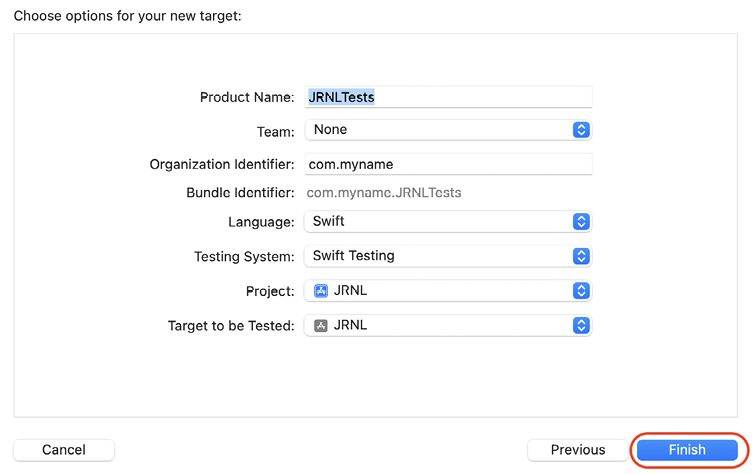Click the Bundle Identifier value text
The width and height of the screenshot is (752, 474).
pos(384,192)
